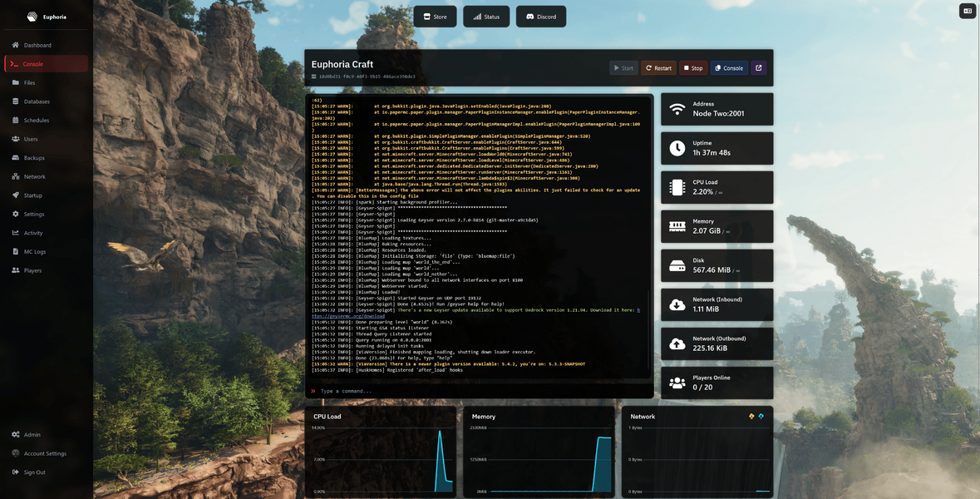
Task: Click the cloud upload icon on the Network (Outbound) card
Action: [677, 344]
